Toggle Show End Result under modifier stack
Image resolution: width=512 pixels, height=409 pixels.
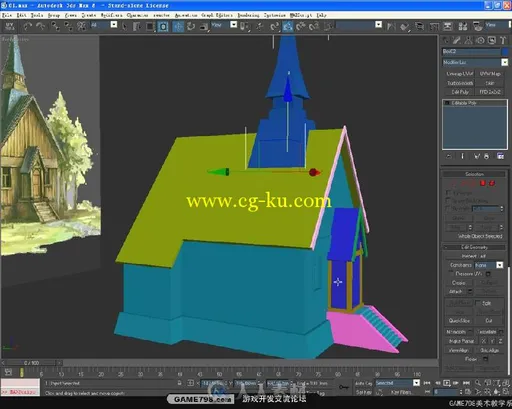pyautogui.click(x=462, y=156)
